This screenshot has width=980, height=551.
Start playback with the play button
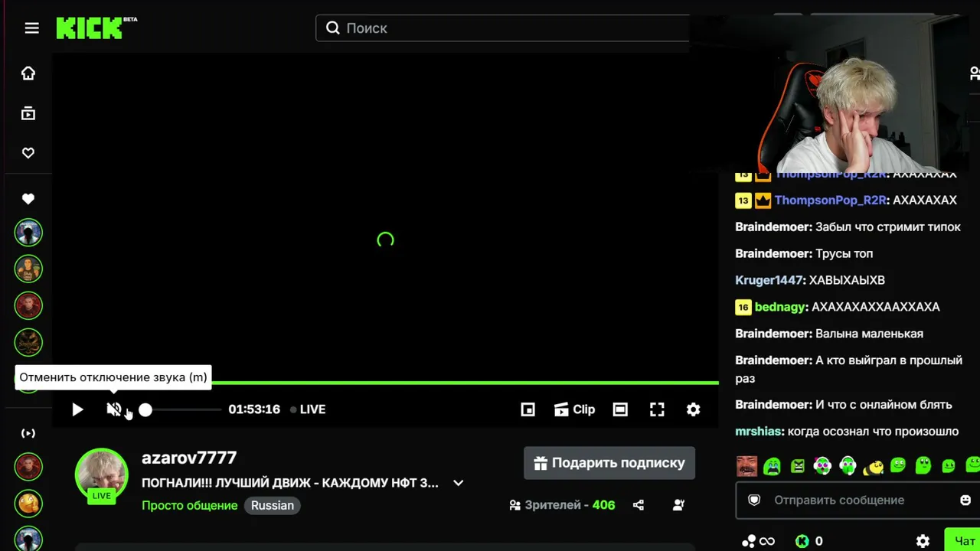coord(77,409)
